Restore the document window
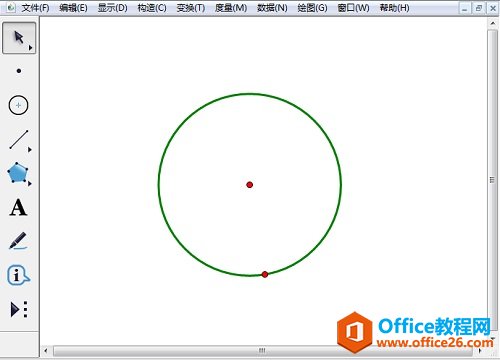The image size is (500, 360). coord(479,8)
